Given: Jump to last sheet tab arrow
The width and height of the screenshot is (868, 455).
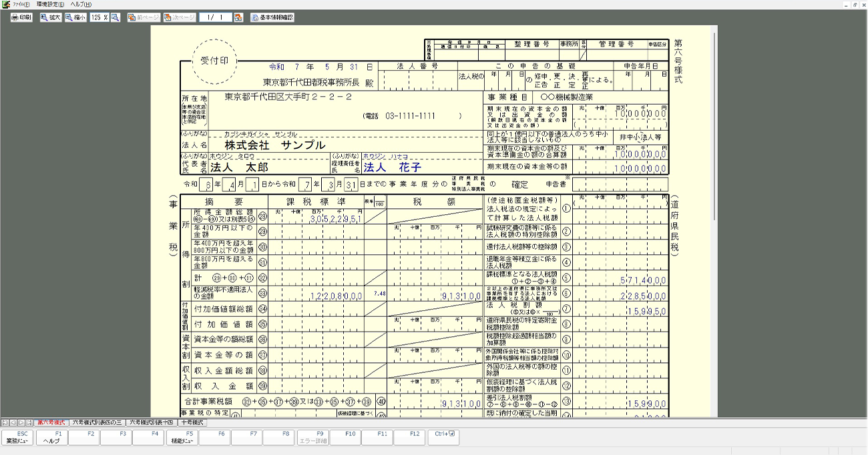Looking at the screenshot, I should click(29, 422).
